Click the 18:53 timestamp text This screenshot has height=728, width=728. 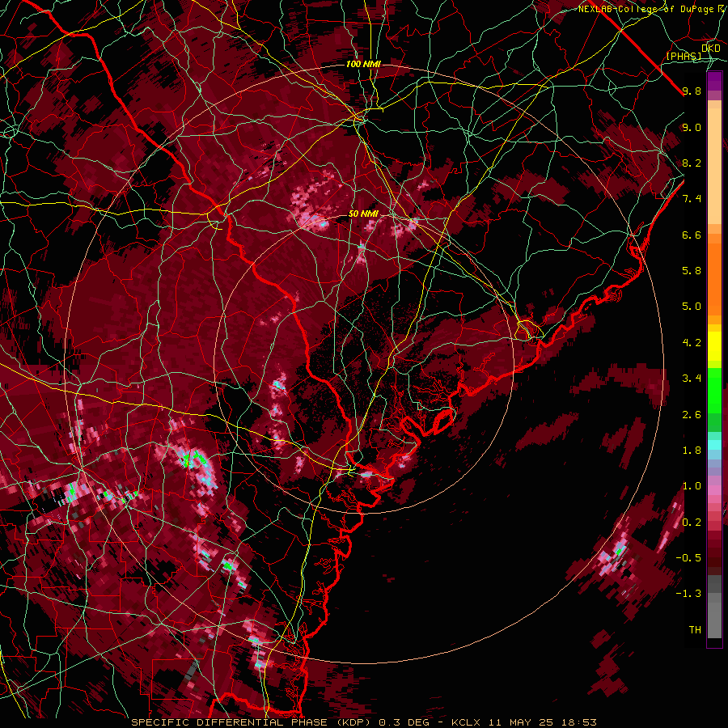[x=578, y=722]
